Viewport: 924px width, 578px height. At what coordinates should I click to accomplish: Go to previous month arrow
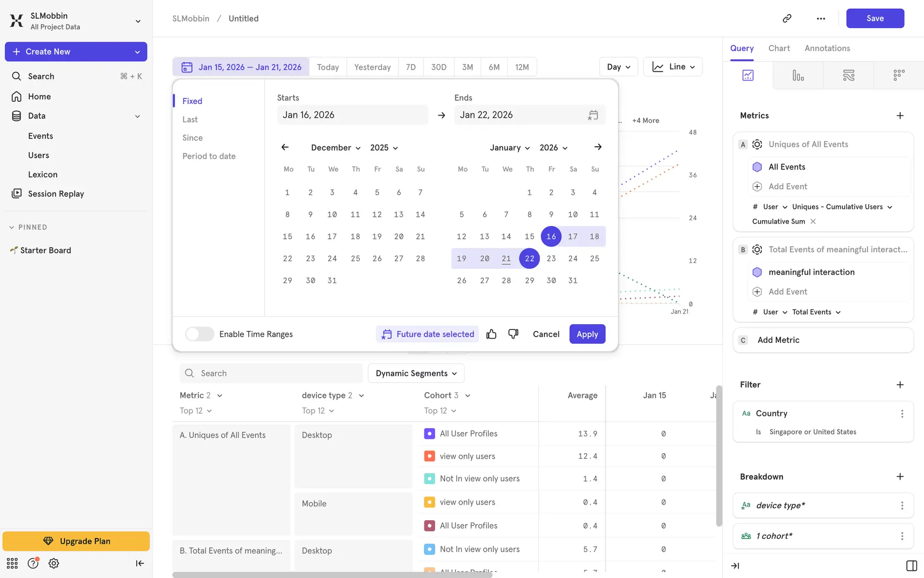[x=285, y=147]
